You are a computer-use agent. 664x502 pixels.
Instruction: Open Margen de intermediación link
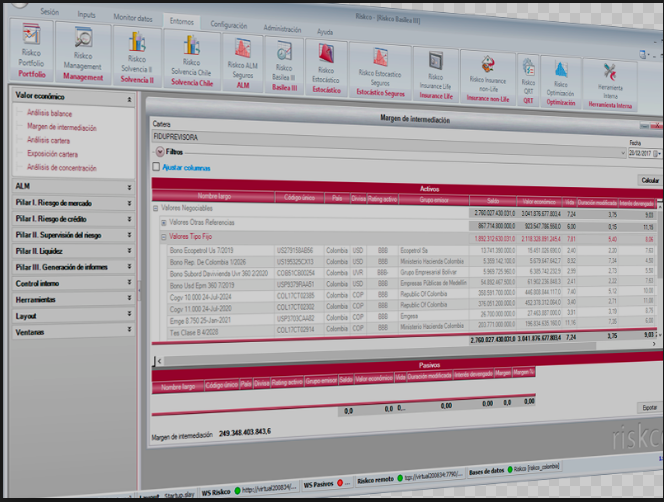(62, 127)
